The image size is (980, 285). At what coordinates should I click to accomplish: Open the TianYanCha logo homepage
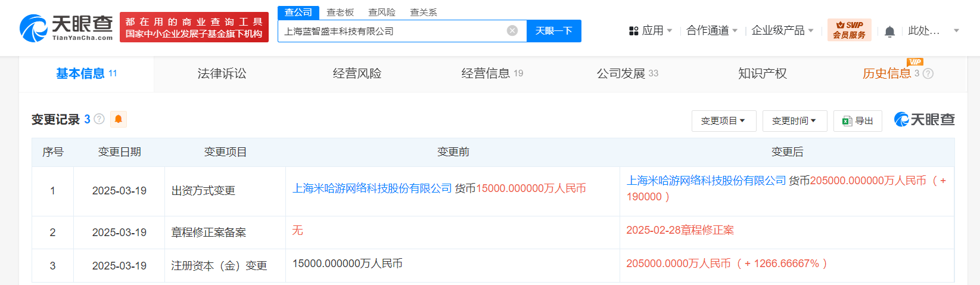click(x=66, y=27)
